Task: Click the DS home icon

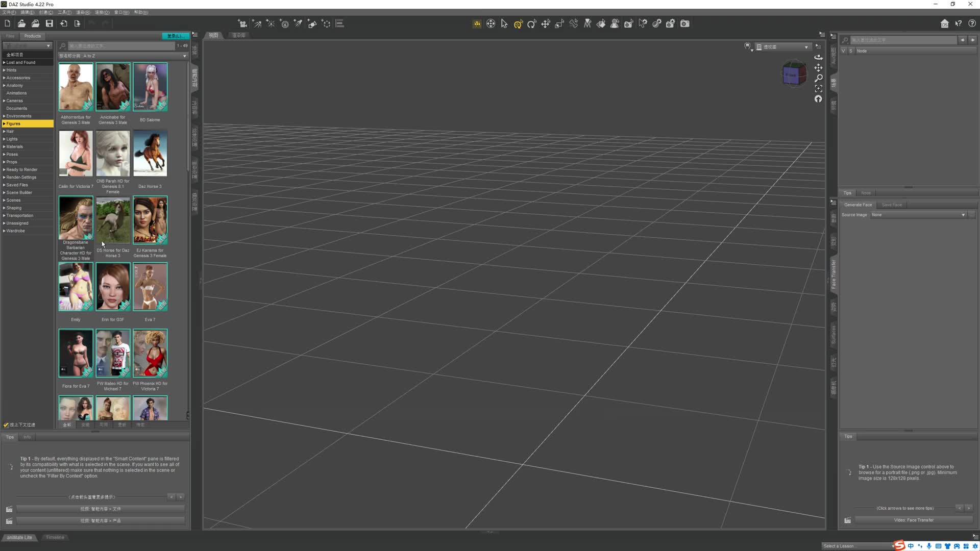Action: (945, 24)
